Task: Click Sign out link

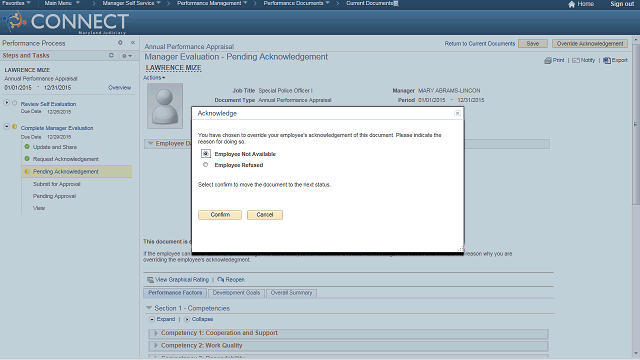Action: click(622, 4)
